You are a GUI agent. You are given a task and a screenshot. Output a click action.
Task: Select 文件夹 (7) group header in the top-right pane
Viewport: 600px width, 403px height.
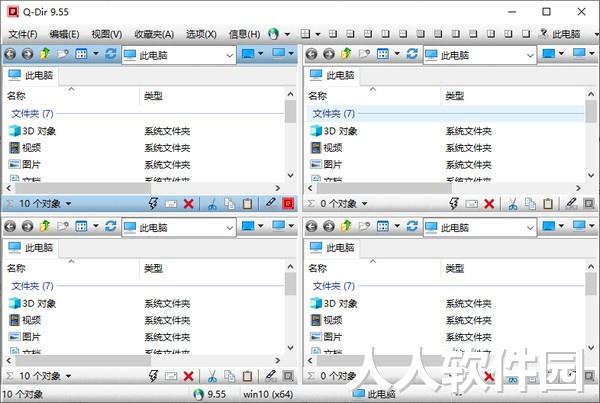[446, 114]
